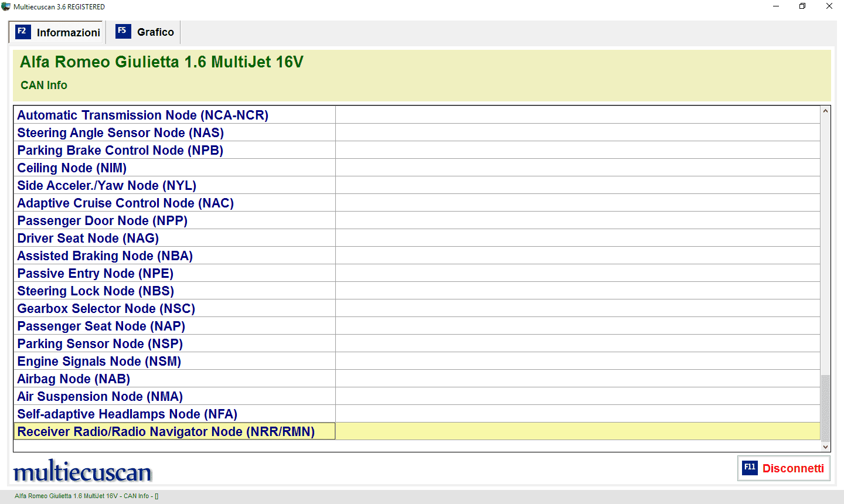Open the Informazioni tab

tap(57, 32)
